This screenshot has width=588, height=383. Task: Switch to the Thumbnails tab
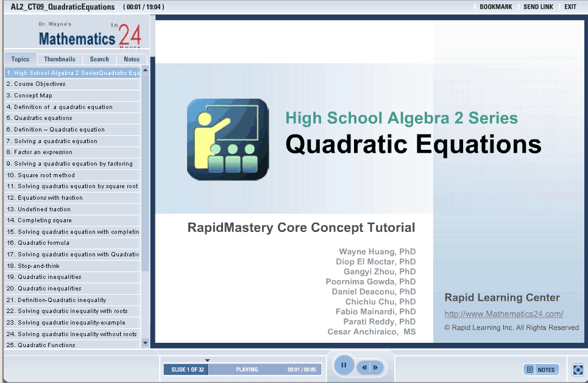coord(60,59)
